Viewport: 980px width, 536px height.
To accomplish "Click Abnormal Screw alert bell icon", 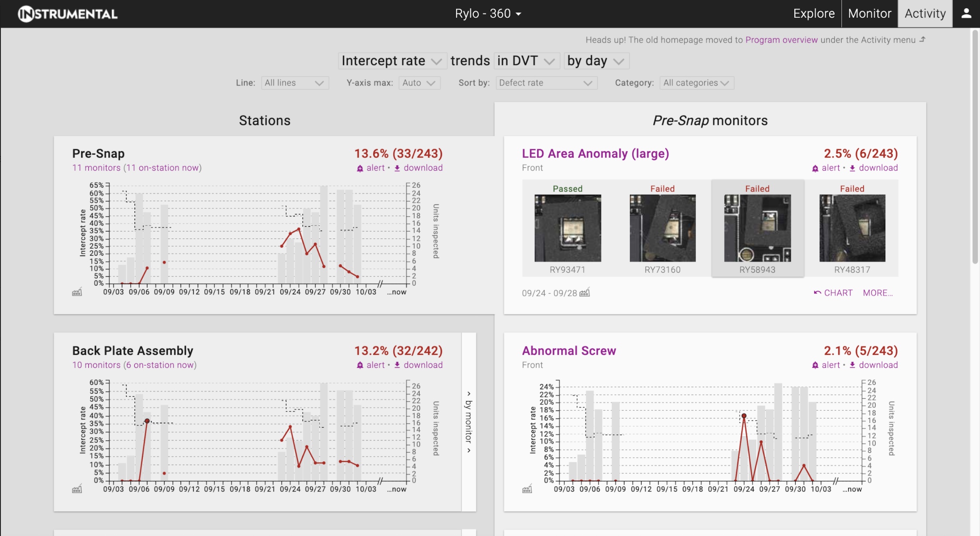I will pyautogui.click(x=815, y=365).
